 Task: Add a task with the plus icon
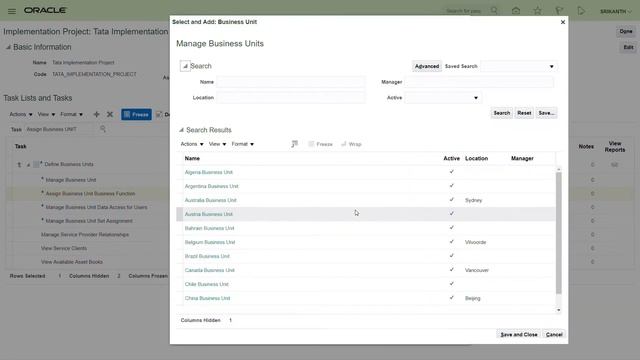[x=96, y=114]
